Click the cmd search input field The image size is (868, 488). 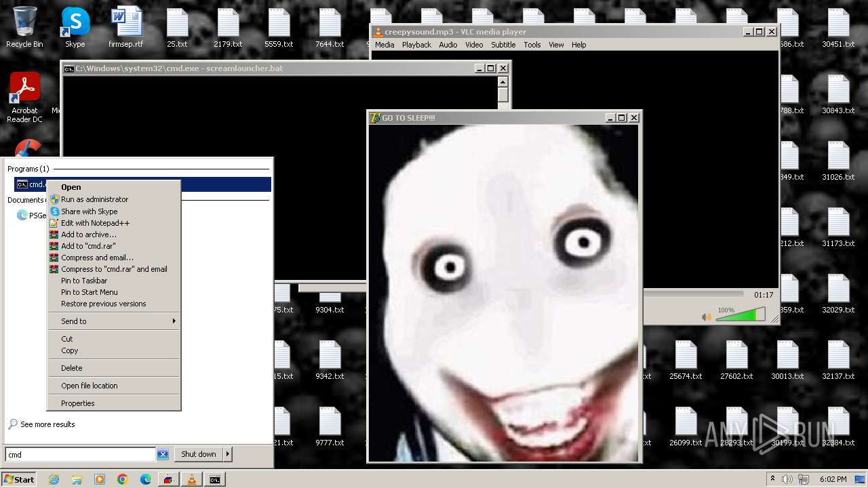click(x=81, y=455)
